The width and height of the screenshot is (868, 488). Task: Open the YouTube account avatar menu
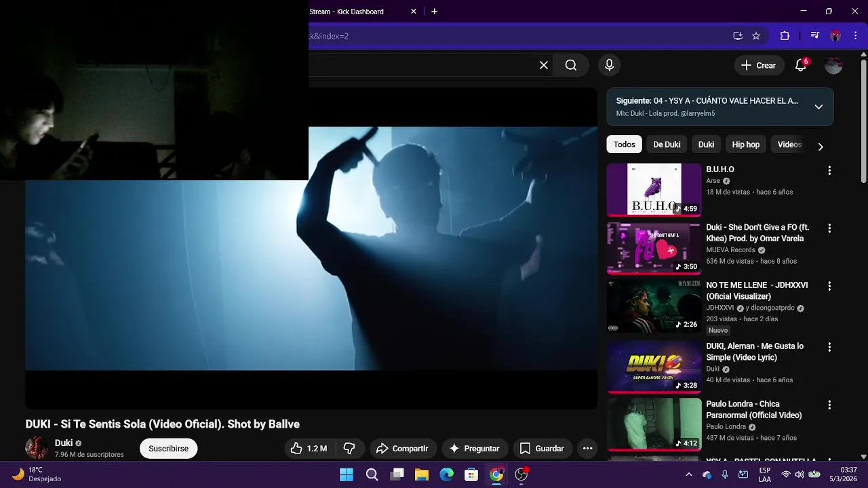833,65
